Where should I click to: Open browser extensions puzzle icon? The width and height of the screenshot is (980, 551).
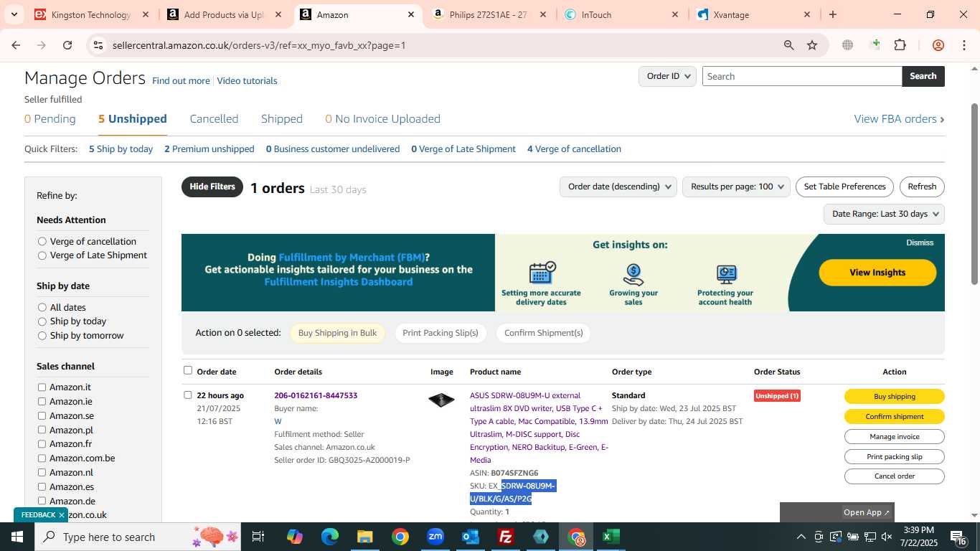pos(900,45)
